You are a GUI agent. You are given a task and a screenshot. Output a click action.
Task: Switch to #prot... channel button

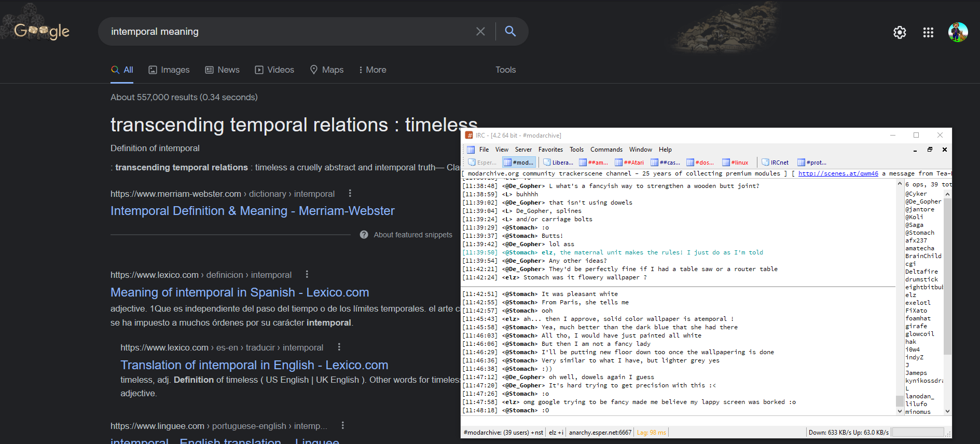812,163
